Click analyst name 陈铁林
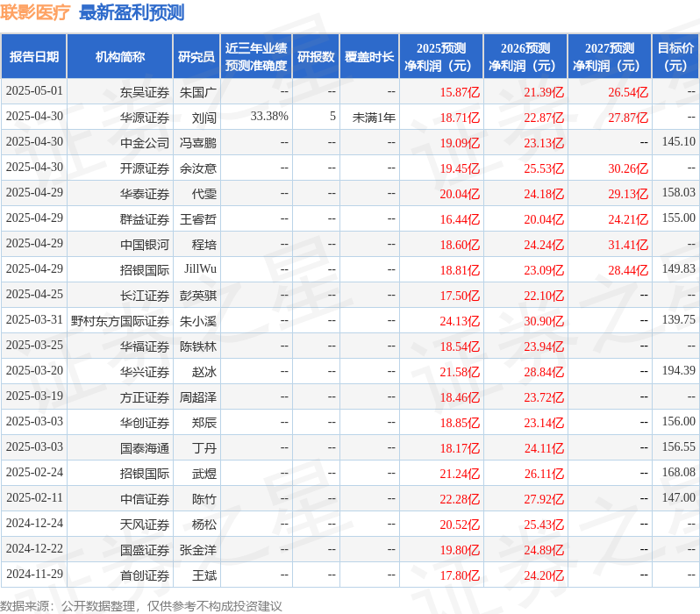The width and height of the screenshot is (700, 614). pyautogui.click(x=198, y=346)
